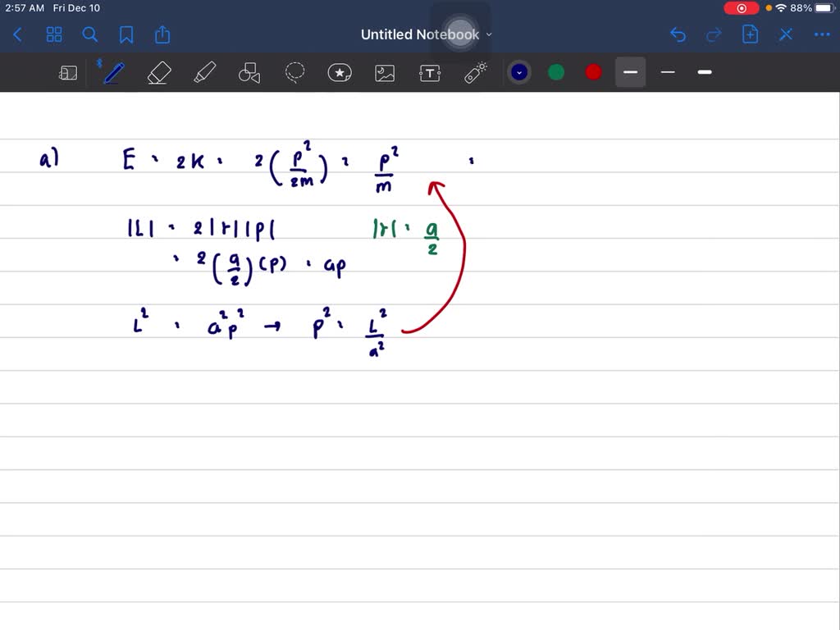This screenshot has width=840, height=630.
Task: Undo the last stroke
Action: pyautogui.click(x=678, y=34)
